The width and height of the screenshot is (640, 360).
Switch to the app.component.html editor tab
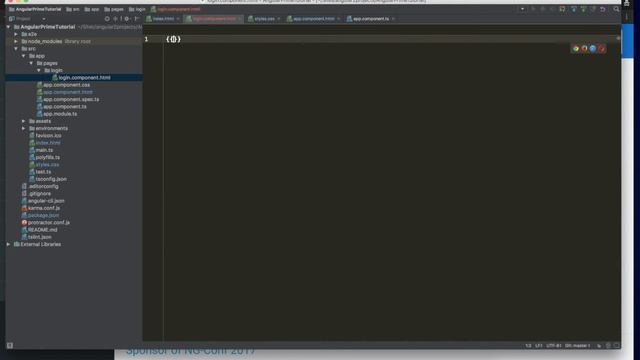pyautogui.click(x=313, y=19)
